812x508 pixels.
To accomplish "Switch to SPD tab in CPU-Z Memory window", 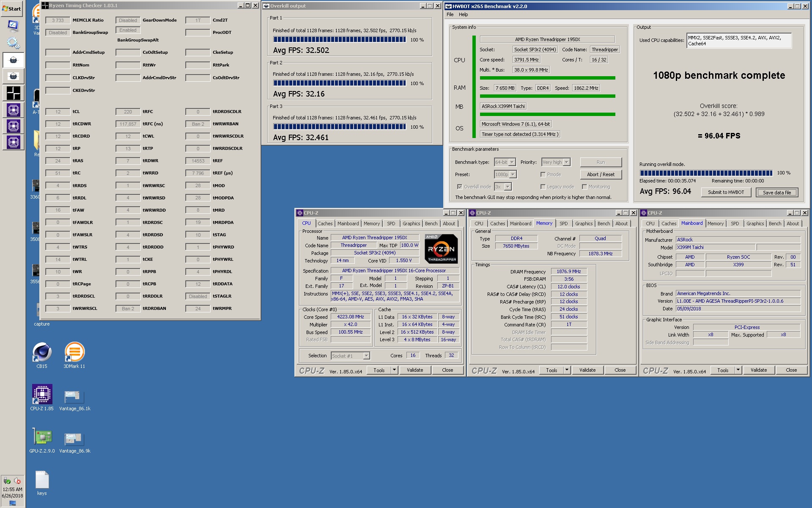I will coord(564,224).
